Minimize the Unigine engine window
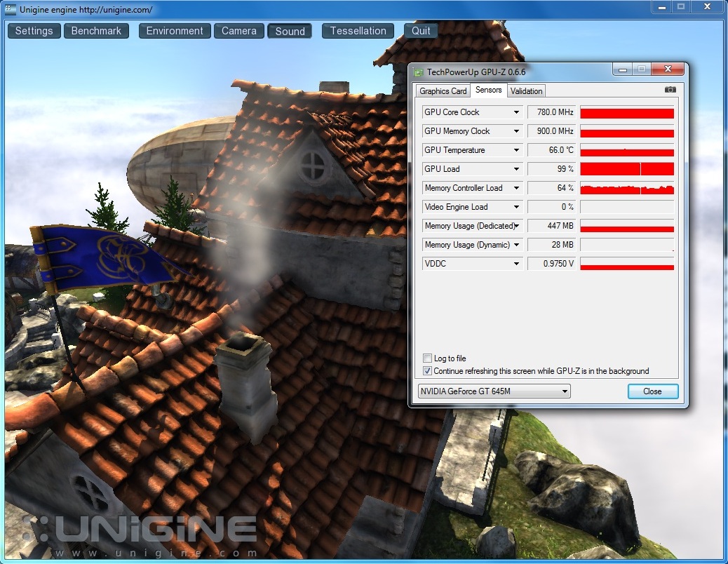The image size is (728, 564). point(662,7)
